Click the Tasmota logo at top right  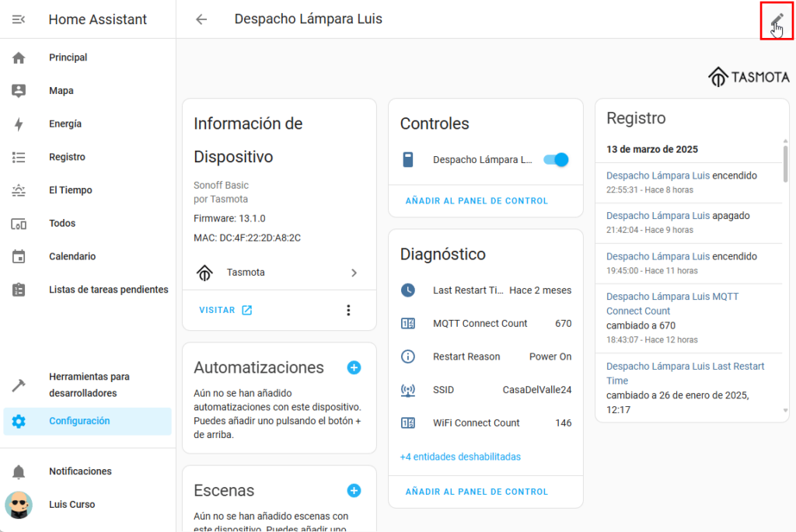[749, 76]
